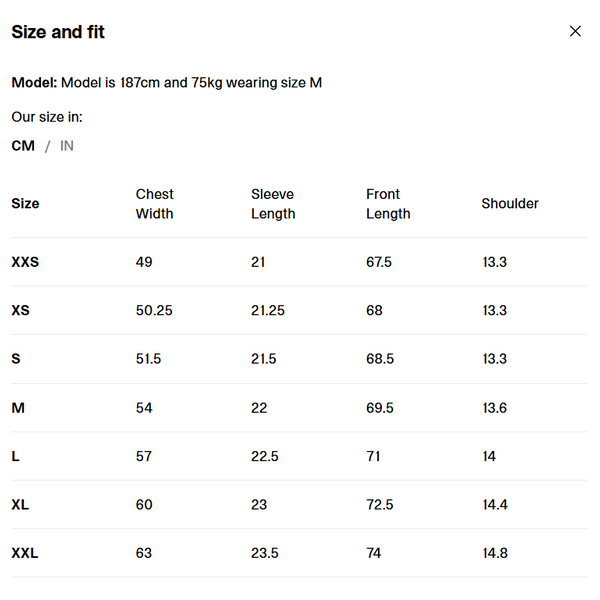This screenshot has width=600, height=600.
Task: Click front length value 74 for XXL
Action: point(374,553)
